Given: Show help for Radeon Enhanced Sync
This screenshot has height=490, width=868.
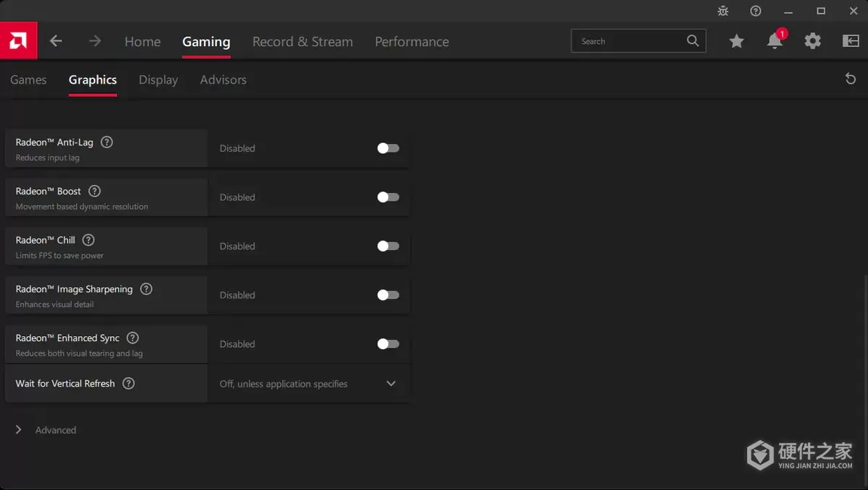Looking at the screenshot, I should (x=132, y=338).
